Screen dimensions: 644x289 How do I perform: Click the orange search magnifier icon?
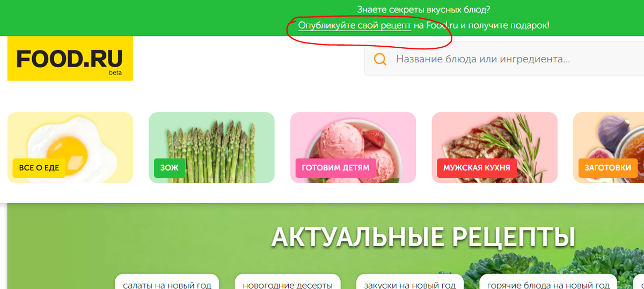[x=380, y=59]
